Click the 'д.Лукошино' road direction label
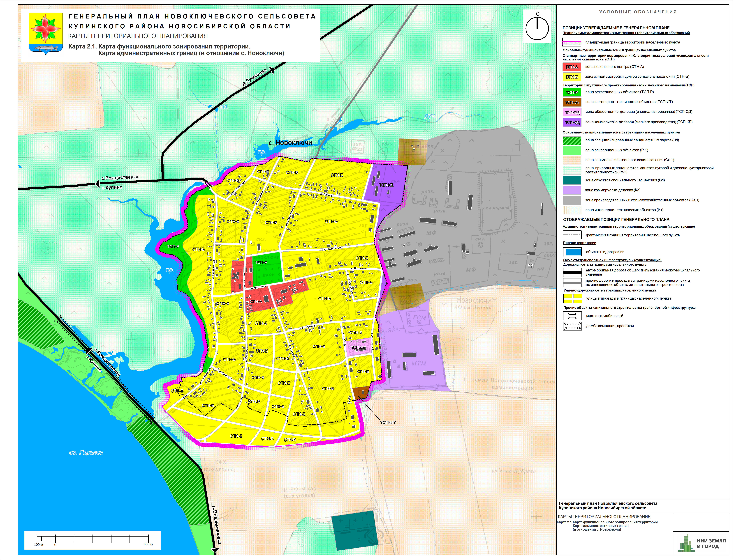This screenshot has height=560, width=734. coord(254,77)
